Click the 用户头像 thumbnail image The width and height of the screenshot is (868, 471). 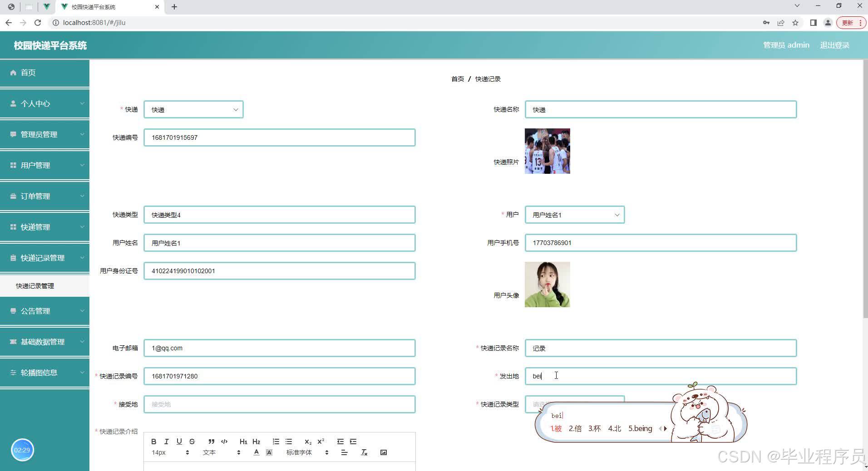pos(547,285)
